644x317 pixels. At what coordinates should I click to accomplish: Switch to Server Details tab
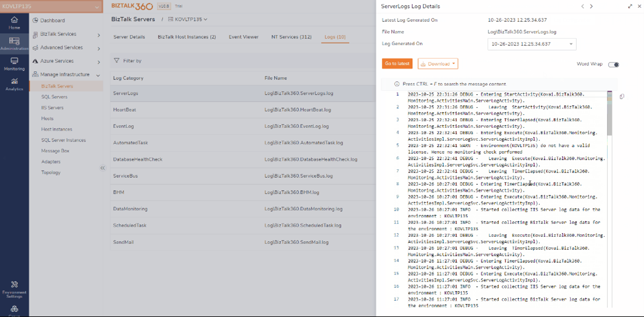click(129, 37)
